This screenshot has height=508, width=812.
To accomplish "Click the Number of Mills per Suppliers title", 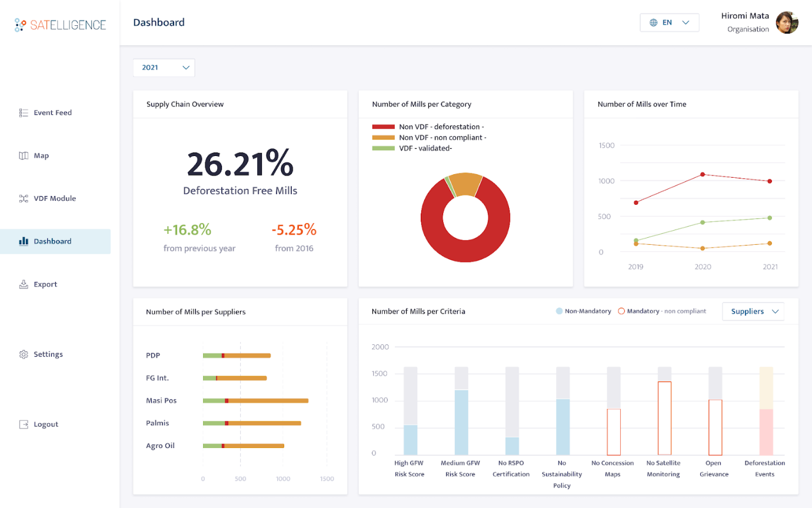I will 196,312.
